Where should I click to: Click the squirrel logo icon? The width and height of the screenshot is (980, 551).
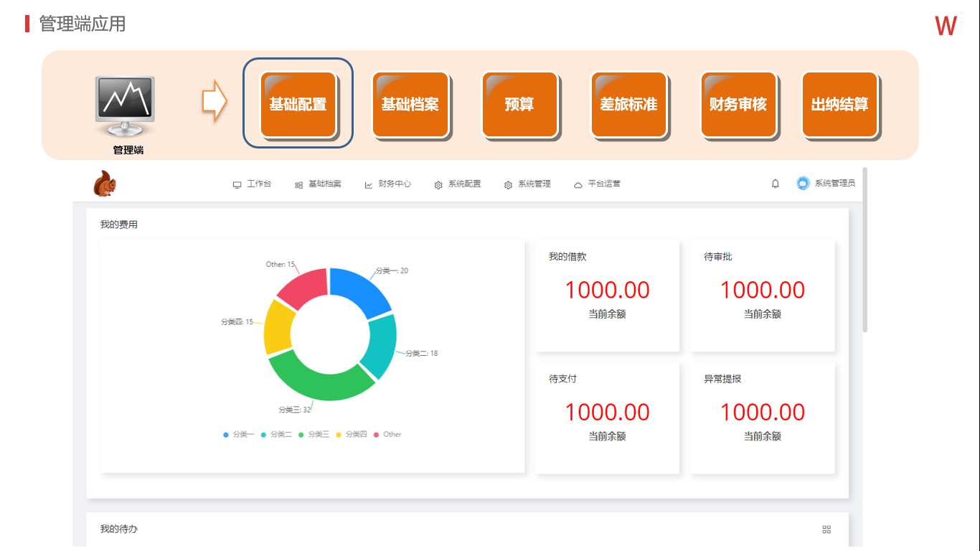(105, 184)
